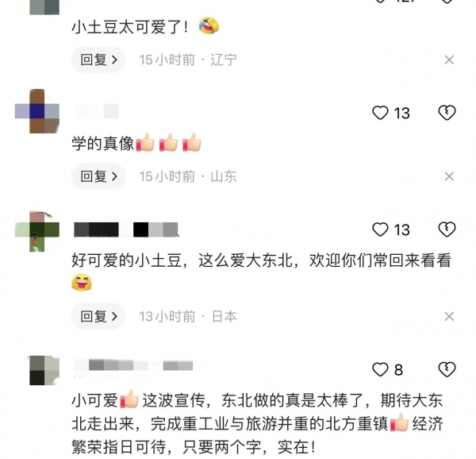Dislike the 学的真像 comment with broken heart
476x459 pixels.
447,113
